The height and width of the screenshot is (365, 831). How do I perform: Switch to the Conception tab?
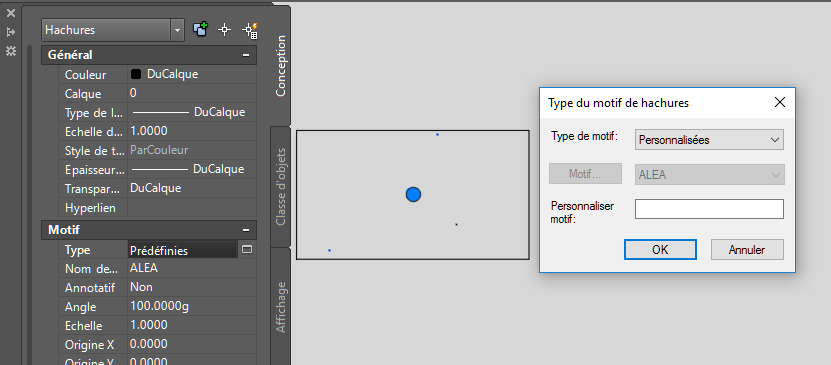click(280, 66)
